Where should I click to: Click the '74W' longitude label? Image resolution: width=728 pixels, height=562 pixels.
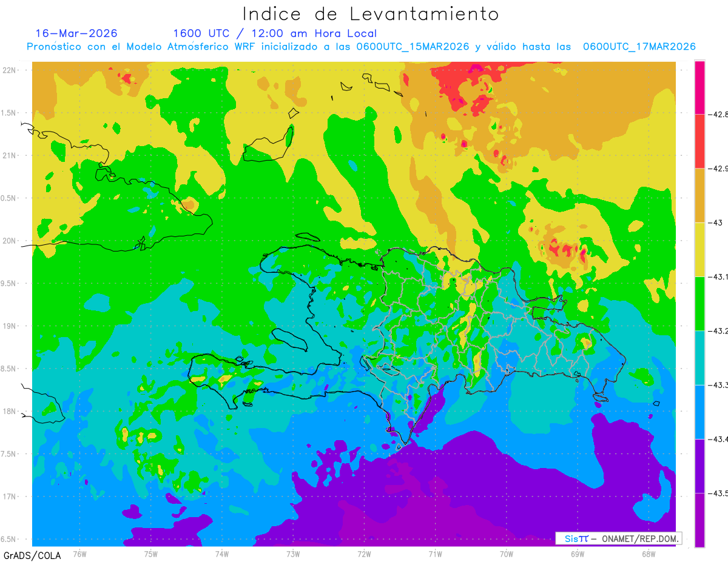tap(222, 554)
